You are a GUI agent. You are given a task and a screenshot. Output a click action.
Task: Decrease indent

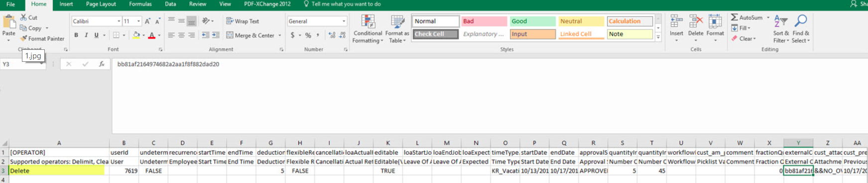point(206,35)
